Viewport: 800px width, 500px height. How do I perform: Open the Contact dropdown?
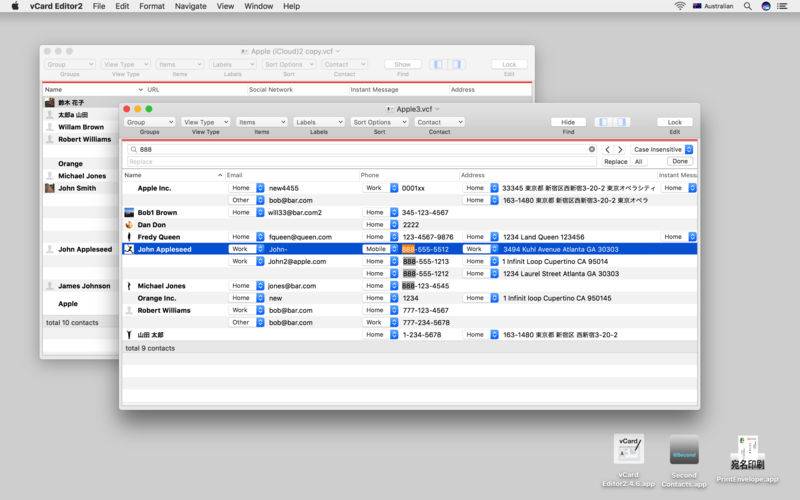click(x=439, y=122)
